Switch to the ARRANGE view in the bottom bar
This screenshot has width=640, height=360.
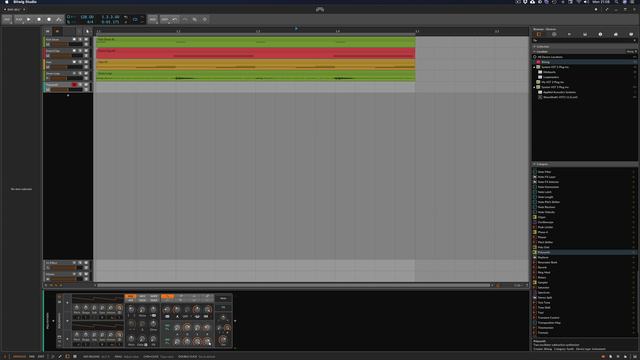19,357
